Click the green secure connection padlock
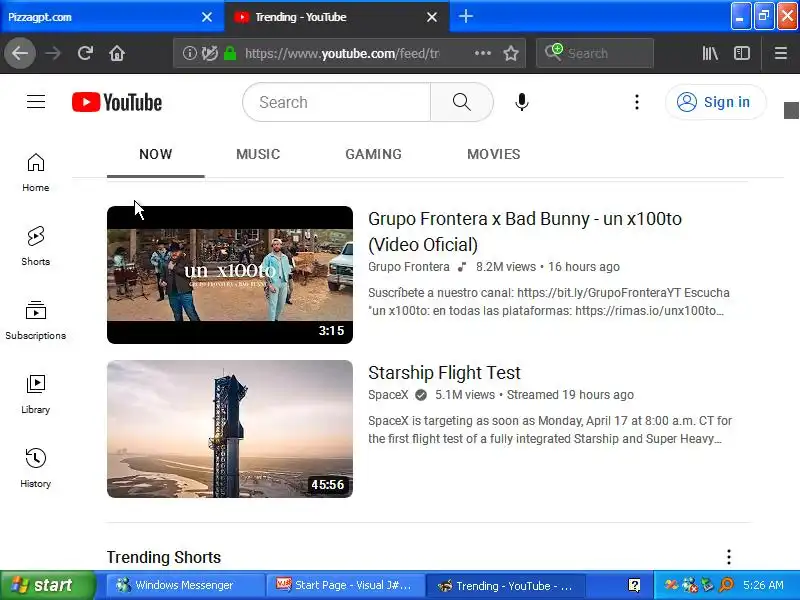 pos(230,53)
